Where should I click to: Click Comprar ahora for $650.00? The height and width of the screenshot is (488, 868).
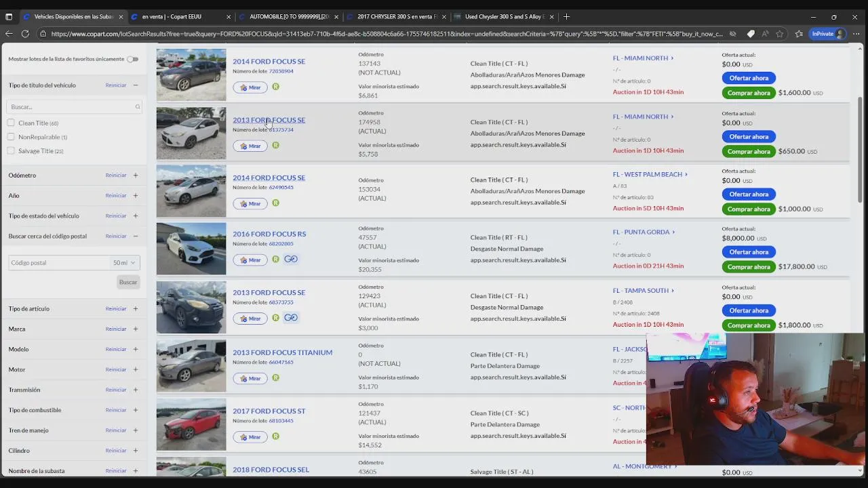point(749,151)
